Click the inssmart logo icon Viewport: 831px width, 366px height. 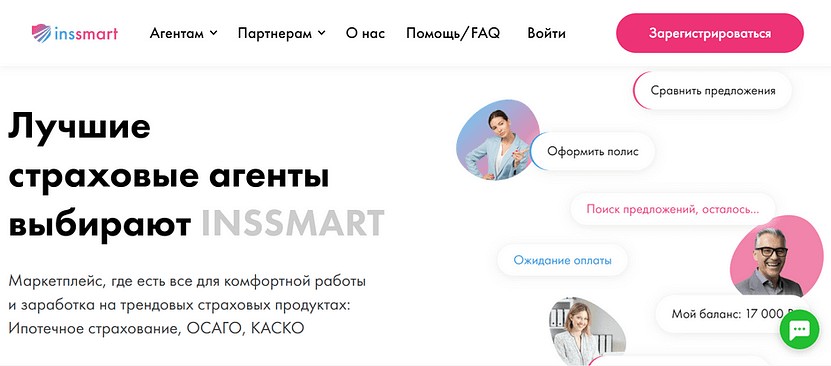[x=41, y=33]
